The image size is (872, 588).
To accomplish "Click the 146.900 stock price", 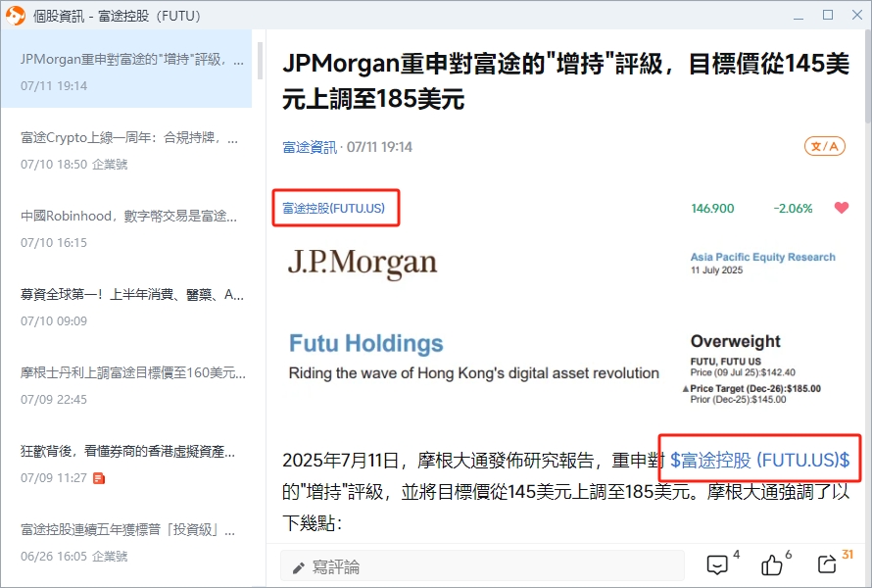I will (712, 209).
